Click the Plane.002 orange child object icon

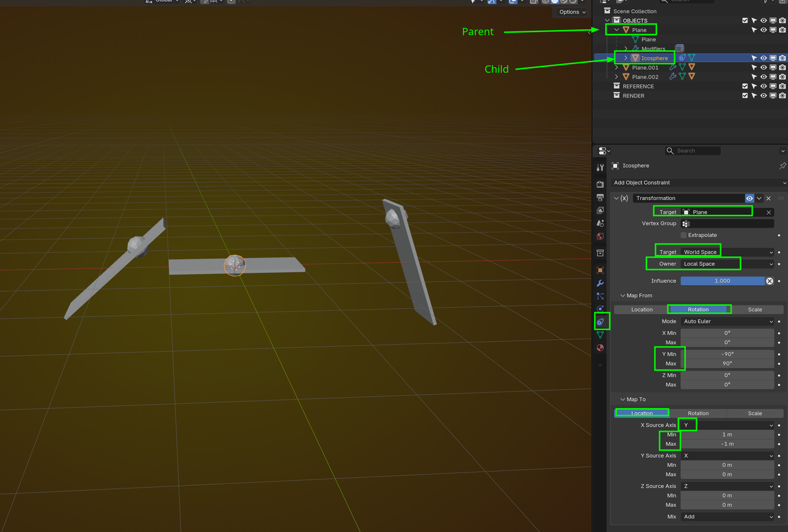click(691, 76)
